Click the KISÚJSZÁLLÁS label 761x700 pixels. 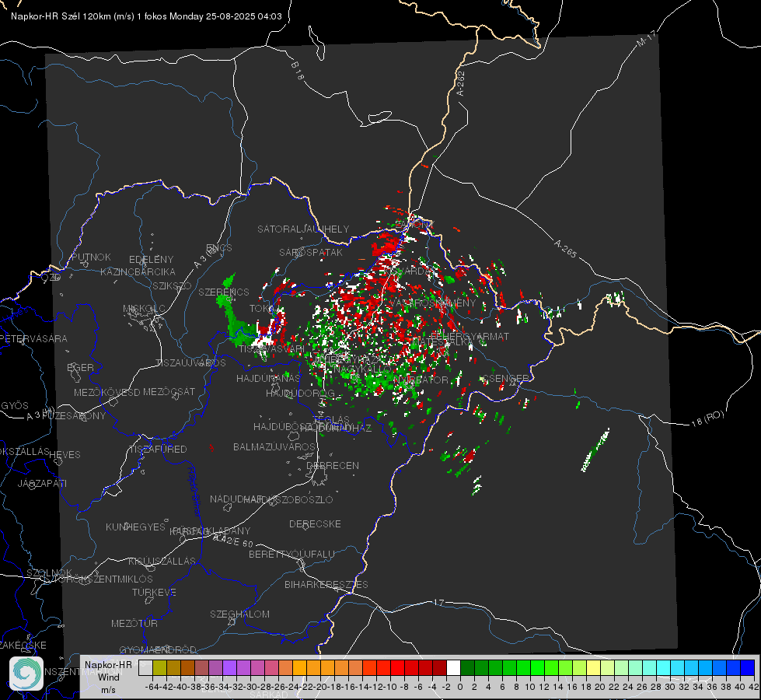click(x=162, y=561)
